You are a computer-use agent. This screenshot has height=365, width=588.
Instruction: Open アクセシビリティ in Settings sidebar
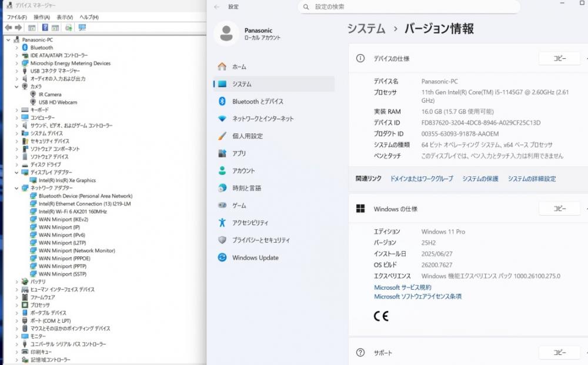coord(274,223)
